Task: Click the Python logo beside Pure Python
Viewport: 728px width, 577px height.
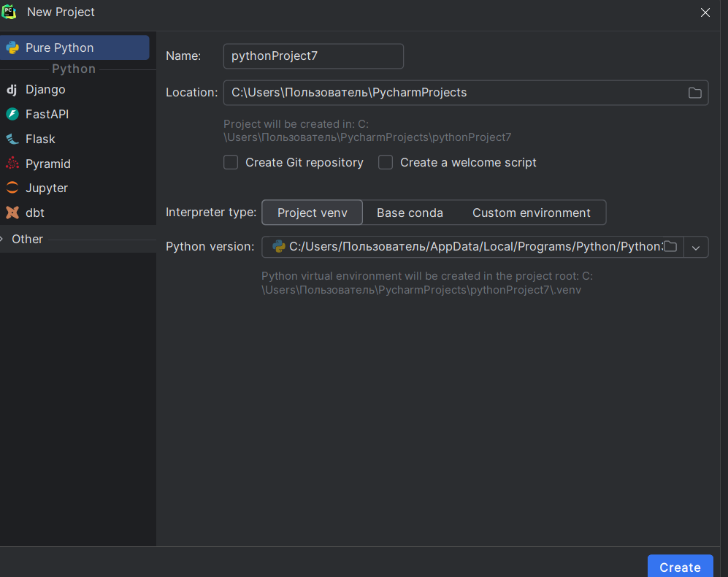Action: point(12,48)
